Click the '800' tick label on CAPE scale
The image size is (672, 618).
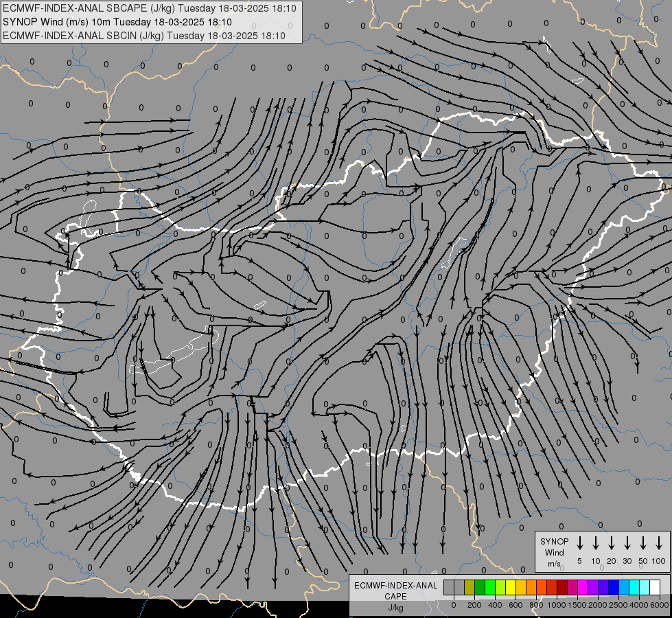pyautogui.click(x=536, y=605)
